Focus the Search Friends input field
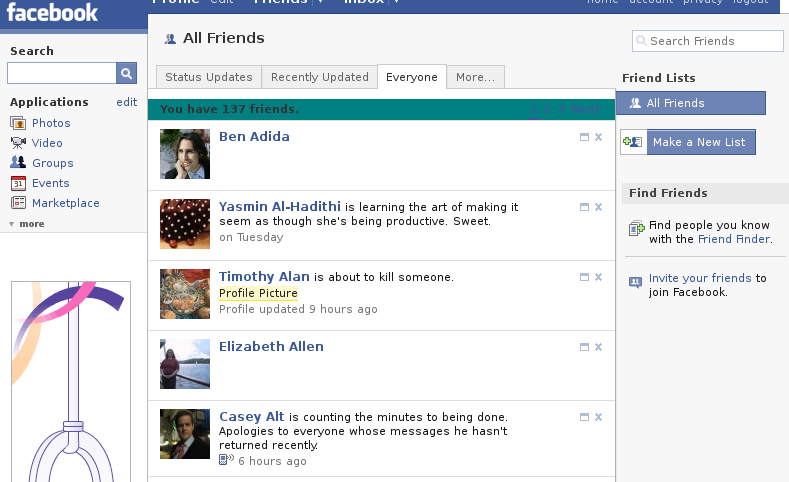Viewport: 789px width, 482px height. 707,41
